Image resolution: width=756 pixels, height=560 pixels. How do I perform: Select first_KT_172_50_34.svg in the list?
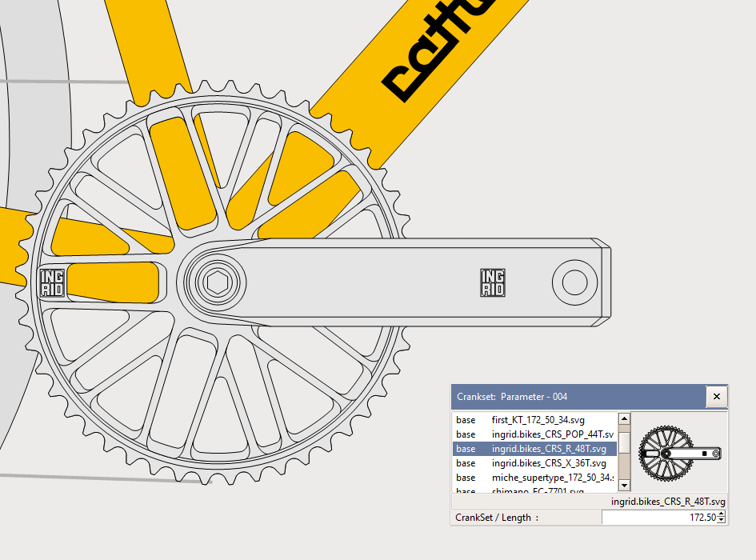(534, 420)
